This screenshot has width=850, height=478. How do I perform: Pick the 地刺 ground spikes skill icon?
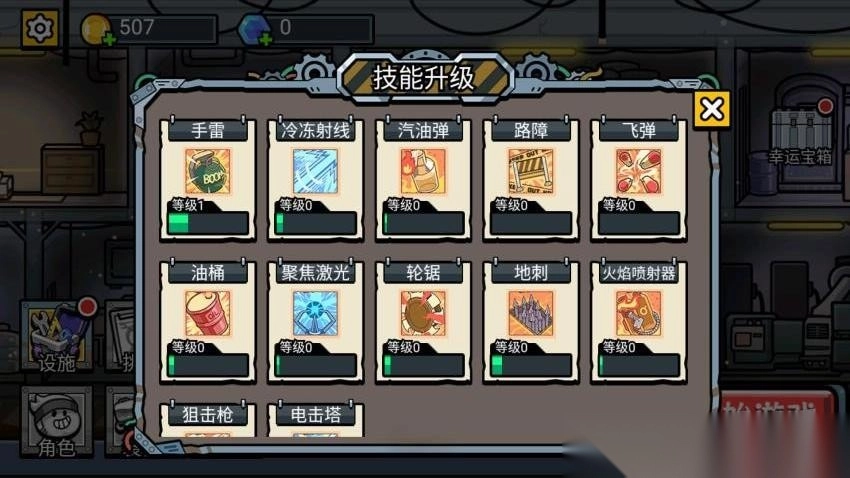531,314
